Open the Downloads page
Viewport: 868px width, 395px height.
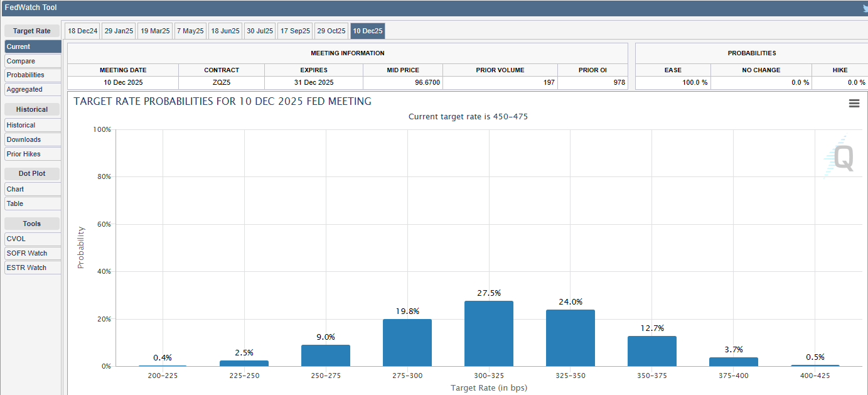(33, 139)
